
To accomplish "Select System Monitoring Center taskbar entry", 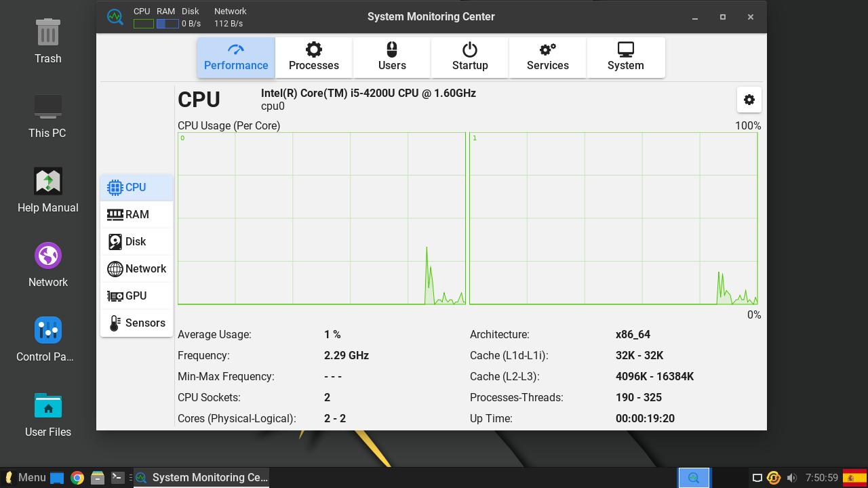I will pyautogui.click(x=202, y=478).
